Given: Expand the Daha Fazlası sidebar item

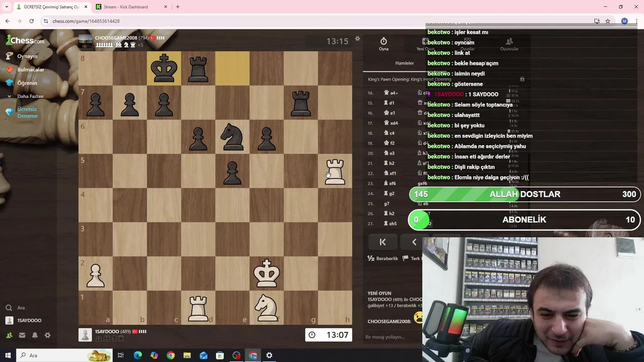Looking at the screenshot, I should (x=25, y=96).
